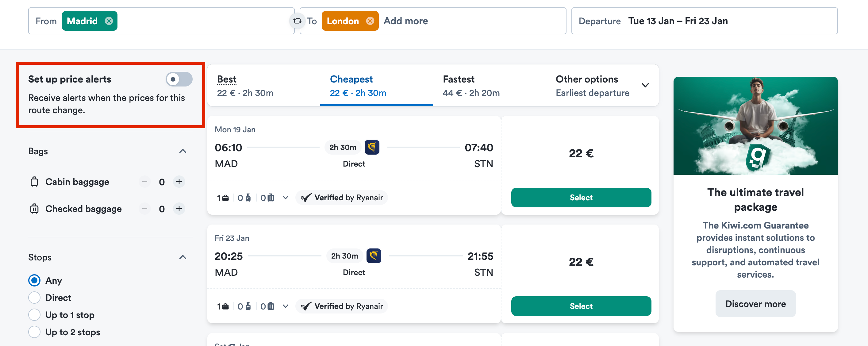Click the Ryanair airline logo on the 06:10 flight
The image size is (868, 346).
(x=372, y=147)
